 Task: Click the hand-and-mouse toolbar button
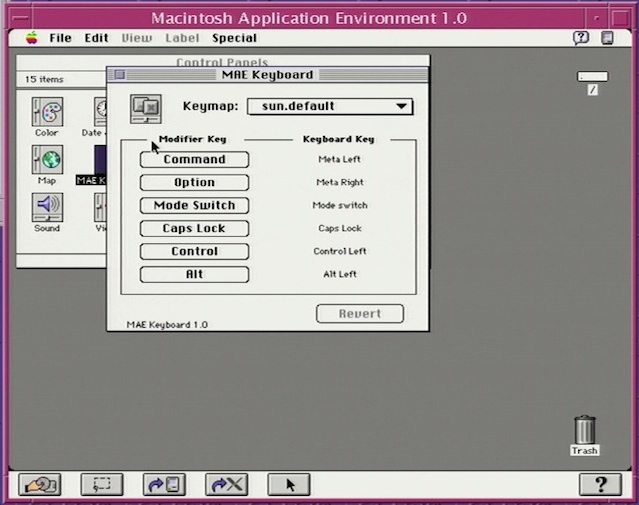click(40, 484)
